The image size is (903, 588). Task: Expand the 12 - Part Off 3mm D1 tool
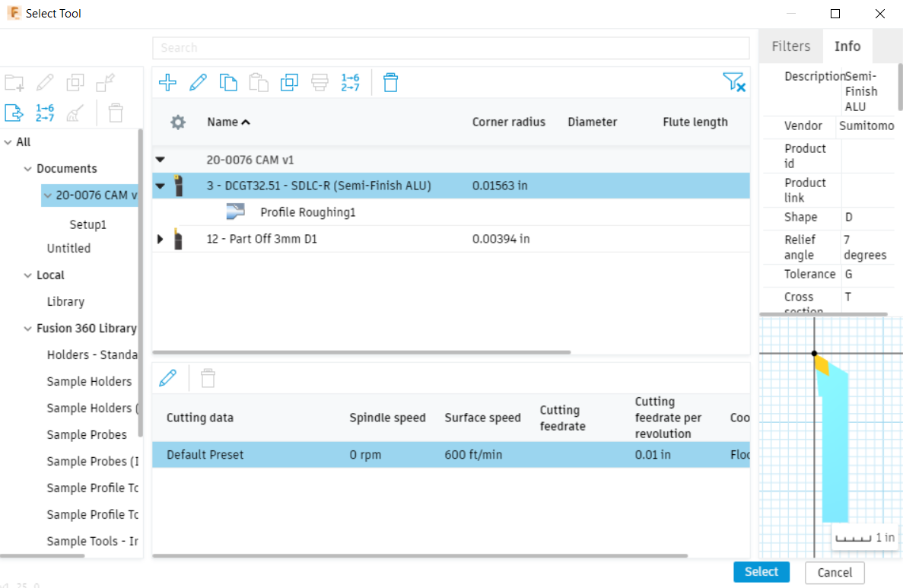[x=160, y=239]
